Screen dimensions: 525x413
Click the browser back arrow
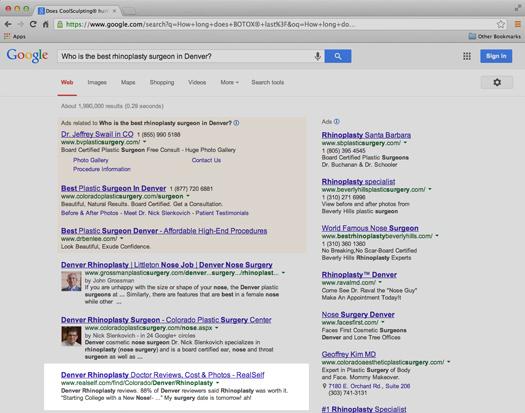pyautogui.click(x=8, y=24)
